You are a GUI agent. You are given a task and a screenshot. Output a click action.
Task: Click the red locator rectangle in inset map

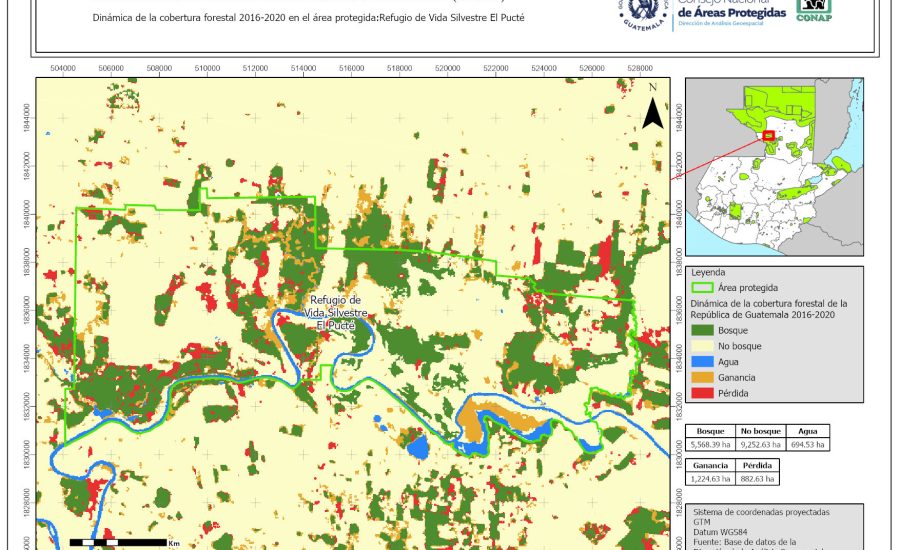tap(768, 135)
